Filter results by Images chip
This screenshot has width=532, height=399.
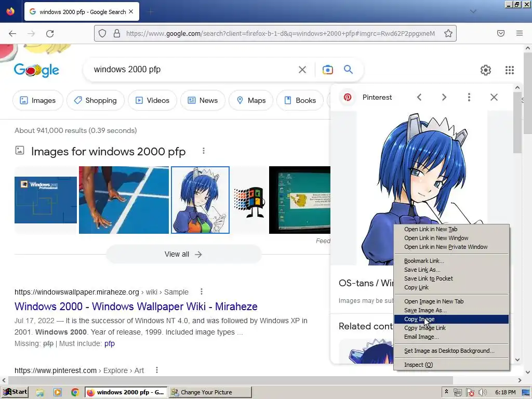point(37,100)
